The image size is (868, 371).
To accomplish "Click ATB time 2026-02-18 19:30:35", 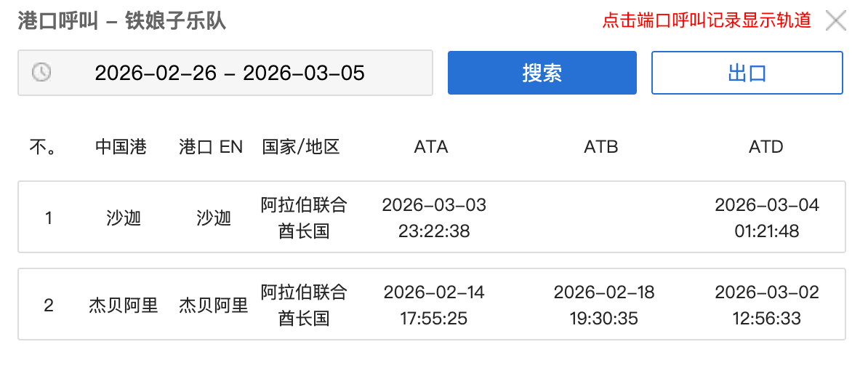I will point(603,306).
